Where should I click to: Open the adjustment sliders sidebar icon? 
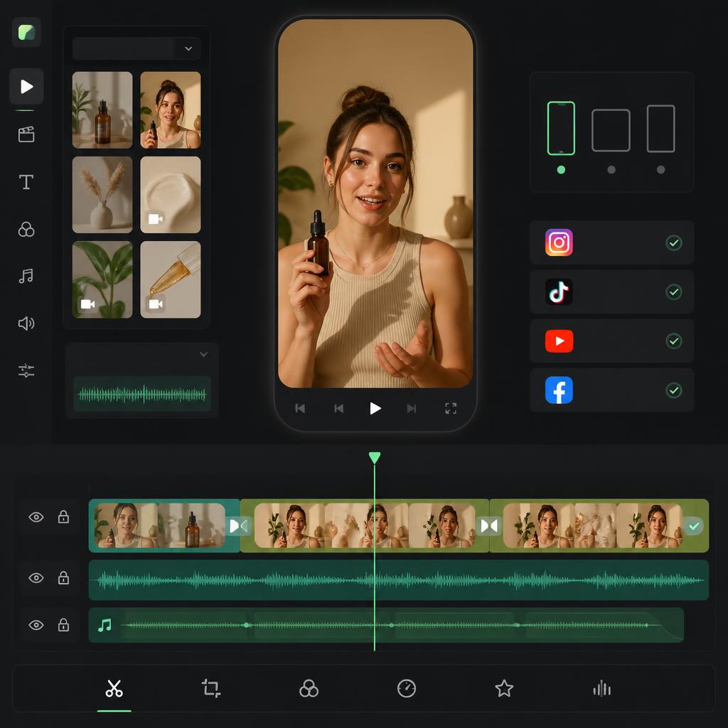tap(26, 370)
